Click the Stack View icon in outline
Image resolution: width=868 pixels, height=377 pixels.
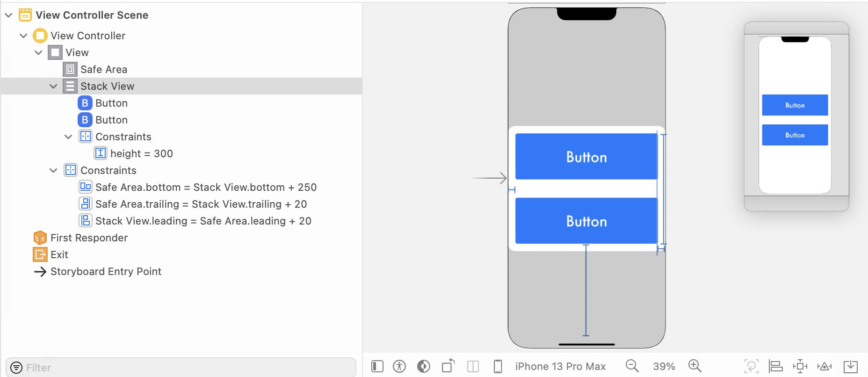[70, 86]
